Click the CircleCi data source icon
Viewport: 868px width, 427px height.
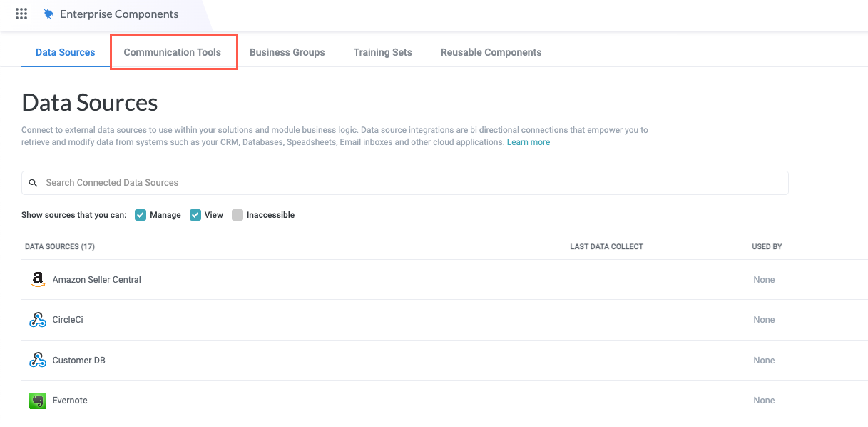point(38,320)
